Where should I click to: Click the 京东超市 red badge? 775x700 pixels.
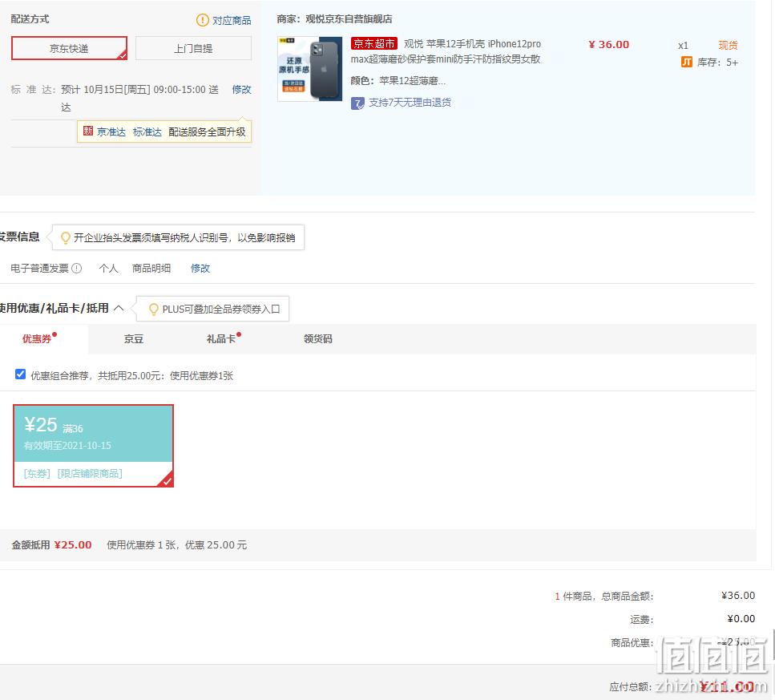pos(374,43)
